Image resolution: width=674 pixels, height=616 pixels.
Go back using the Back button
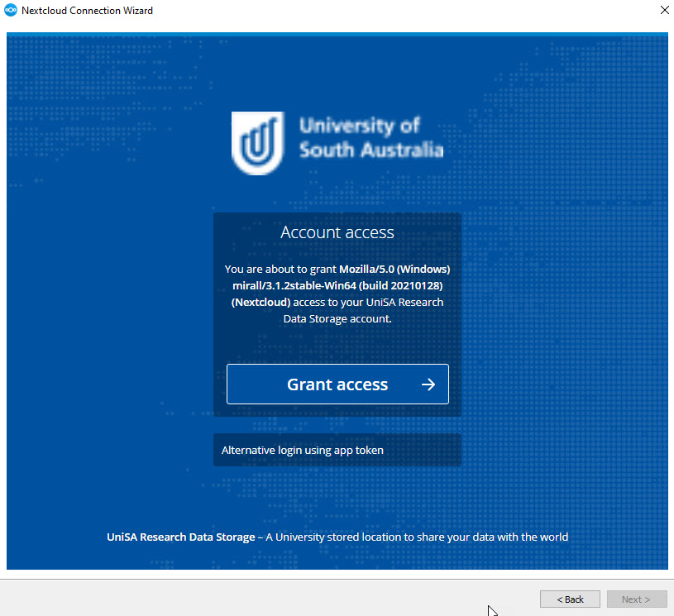tap(570, 599)
